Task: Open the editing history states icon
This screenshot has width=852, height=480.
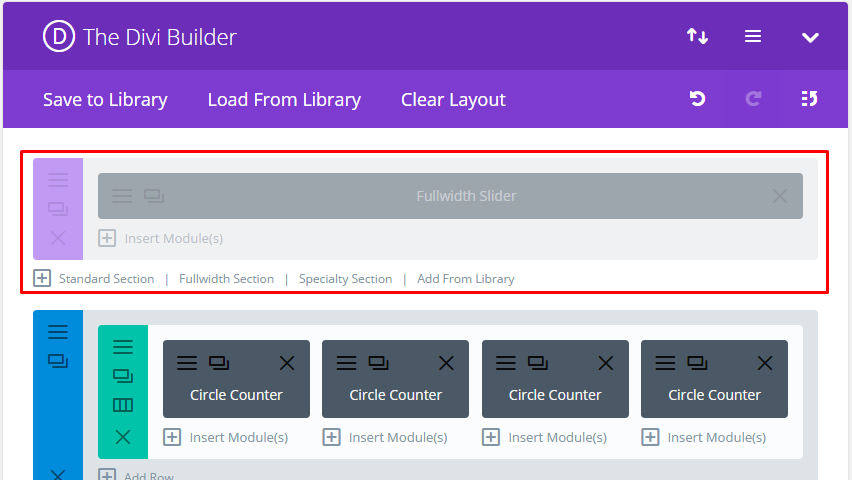Action: pos(809,98)
